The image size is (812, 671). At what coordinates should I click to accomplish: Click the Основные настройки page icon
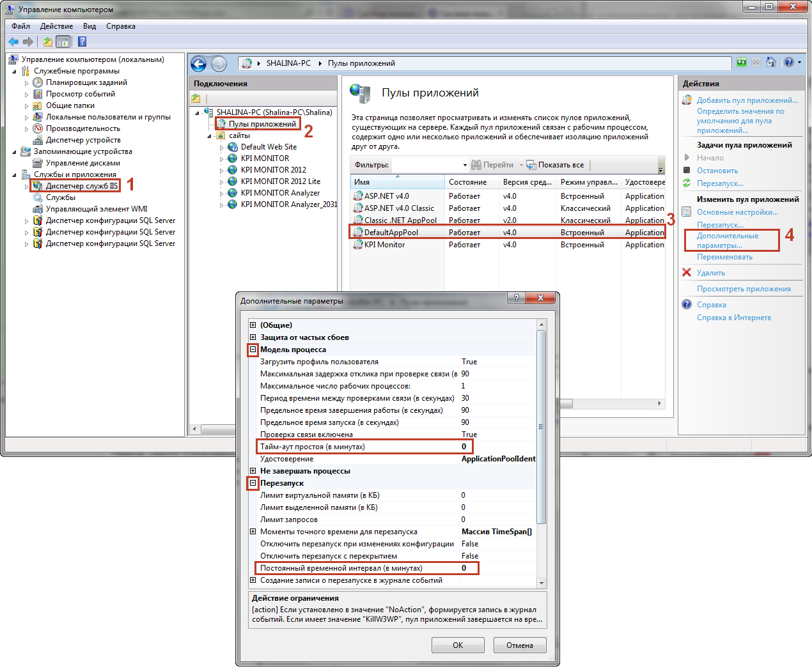687,212
